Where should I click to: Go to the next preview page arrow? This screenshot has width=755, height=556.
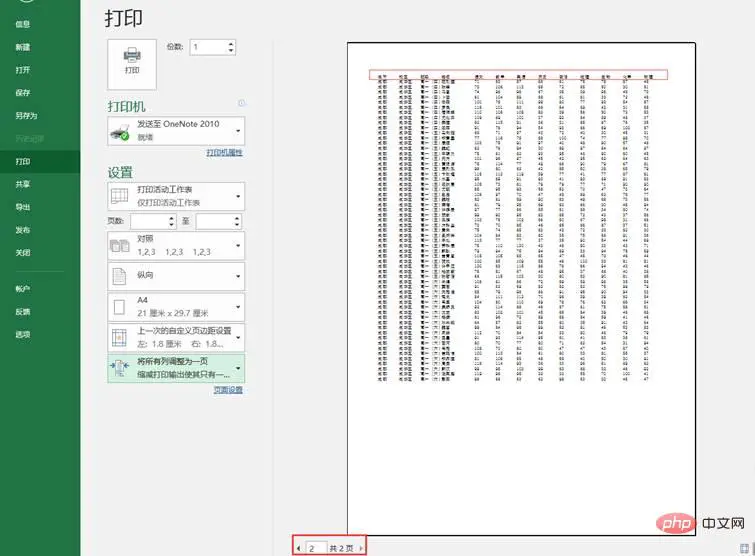click(x=361, y=548)
